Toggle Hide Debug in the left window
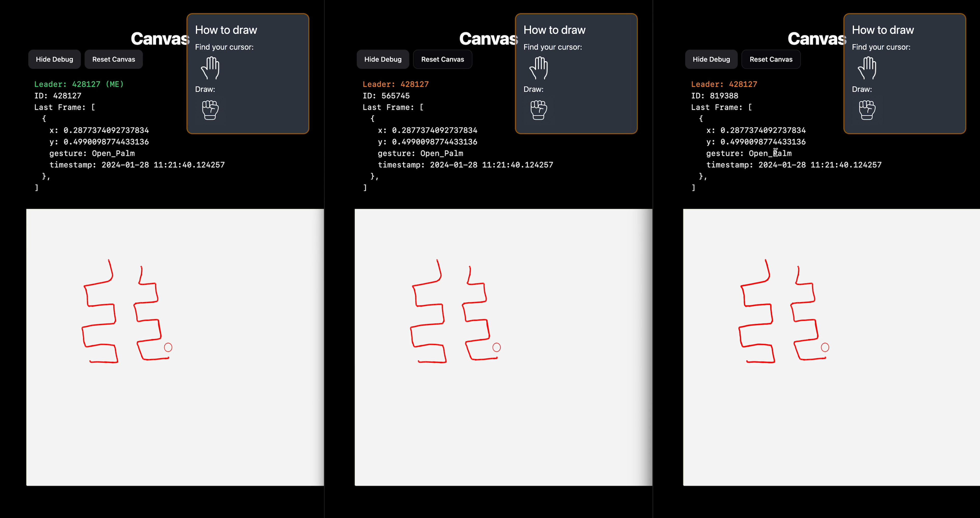The height and width of the screenshot is (518, 980). 54,59
